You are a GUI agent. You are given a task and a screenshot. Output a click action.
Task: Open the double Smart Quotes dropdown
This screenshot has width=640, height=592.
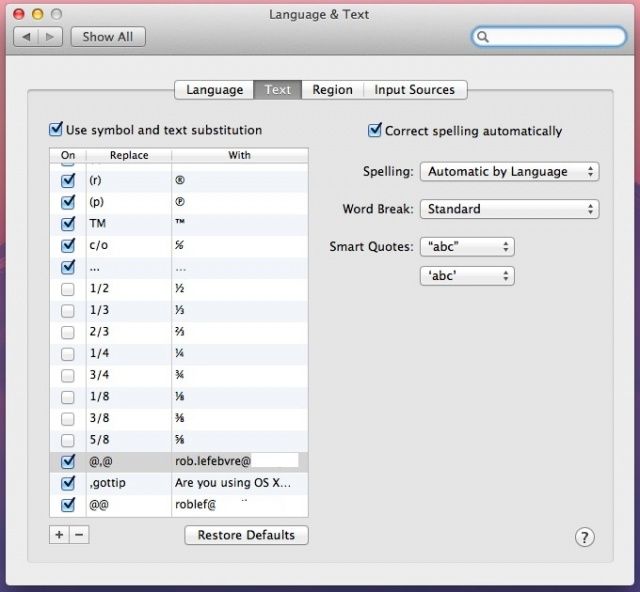[466, 247]
